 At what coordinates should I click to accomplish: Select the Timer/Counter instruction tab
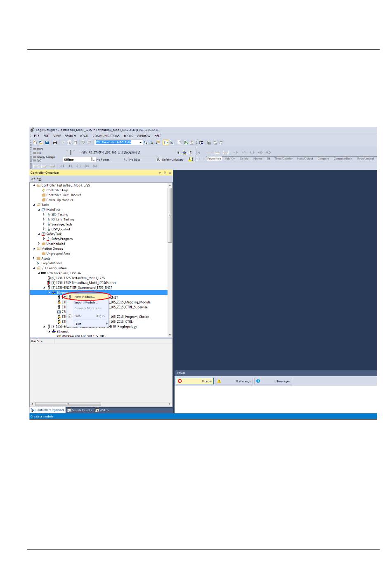click(x=283, y=159)
